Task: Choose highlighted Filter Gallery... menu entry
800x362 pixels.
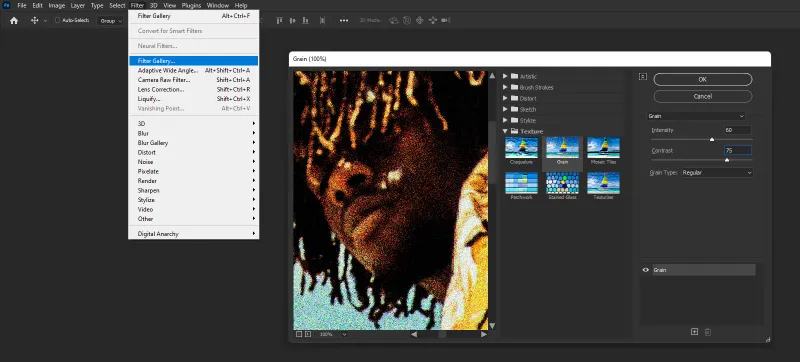Action: (193, 61)
